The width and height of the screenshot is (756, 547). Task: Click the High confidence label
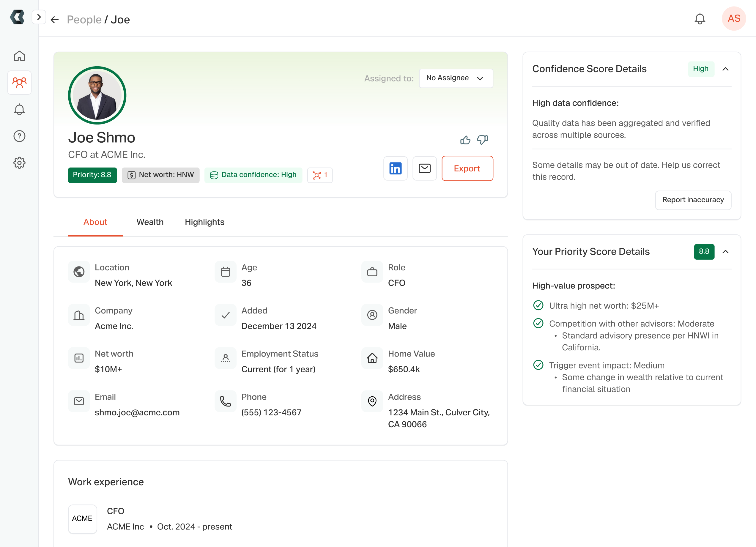pos(701,69)
